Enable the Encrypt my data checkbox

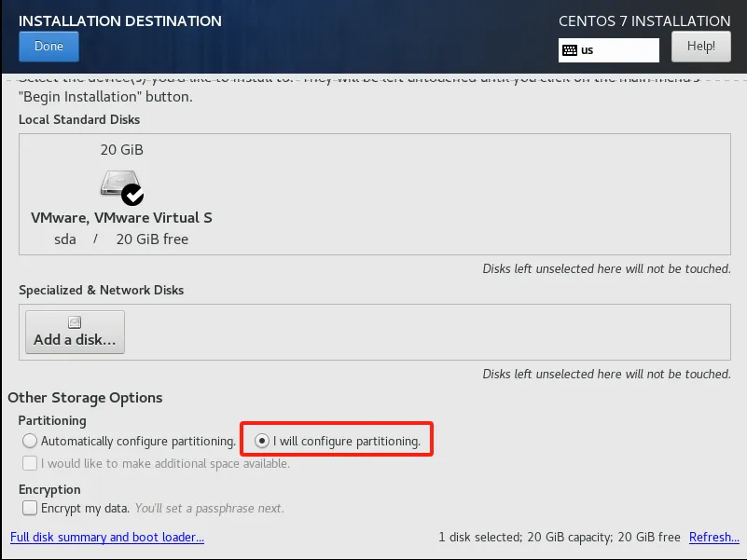[x=31, y=508]
